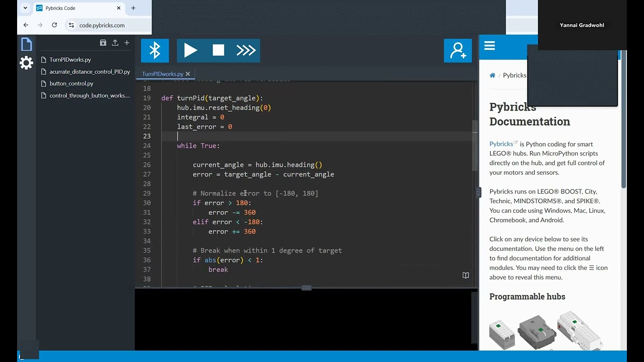
Task: Open the documentation hamburger menu
Action: point(490,46)
